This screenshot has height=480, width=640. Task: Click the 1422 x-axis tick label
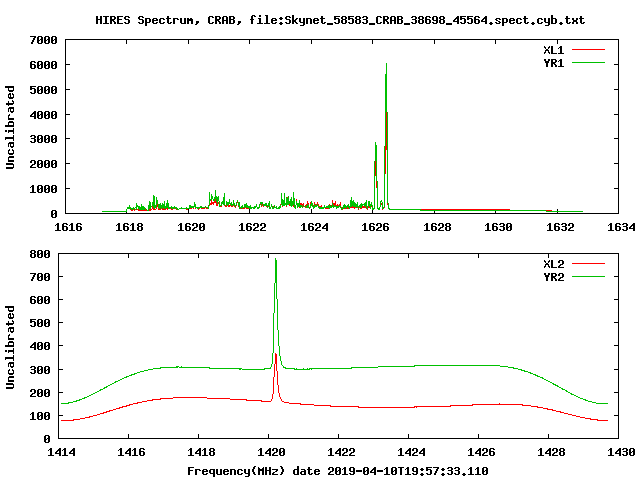(x=341, y=452)
